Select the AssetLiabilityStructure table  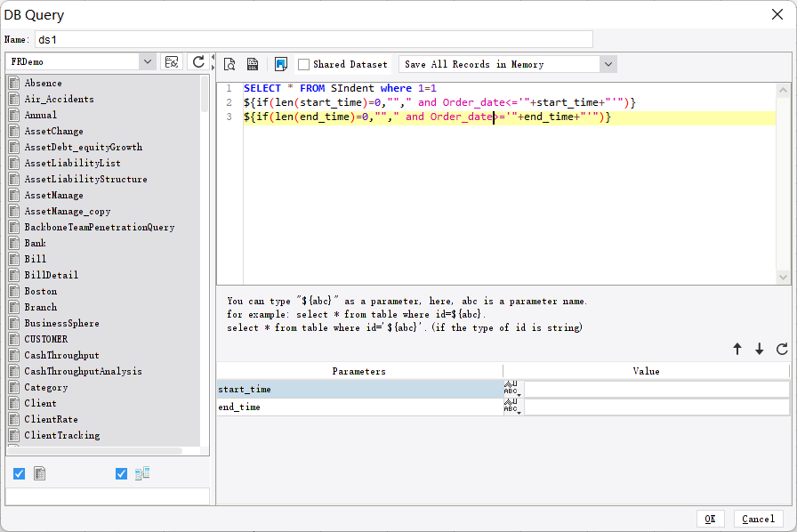click(86, 179)
